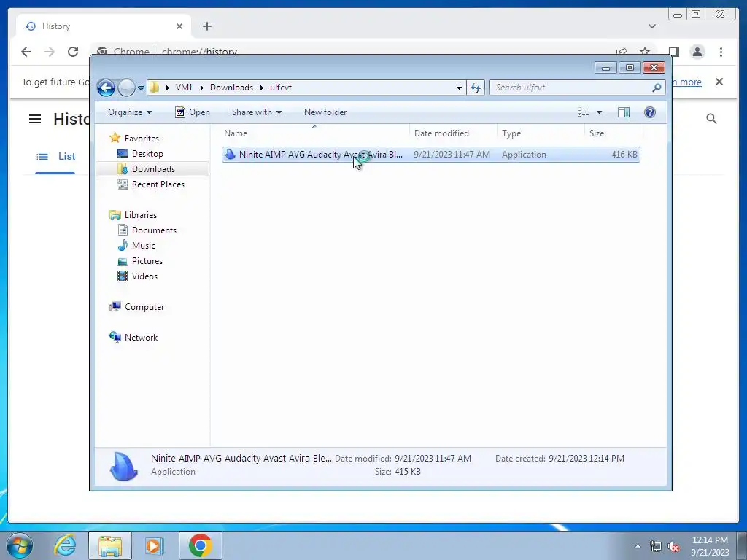Close the History tab in Chrome
The height and width of the screenshot is (560, 747).
pyautogui.click(x=179, y=27)
